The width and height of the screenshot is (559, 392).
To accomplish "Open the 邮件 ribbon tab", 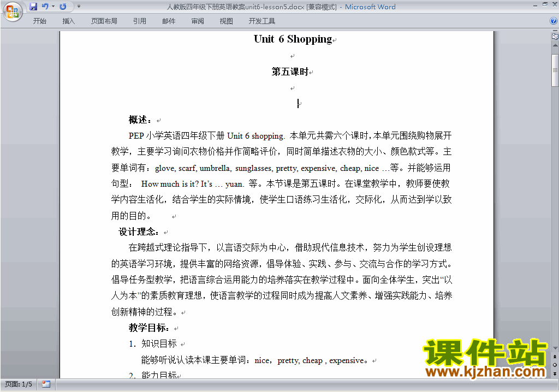I will 169,21.
